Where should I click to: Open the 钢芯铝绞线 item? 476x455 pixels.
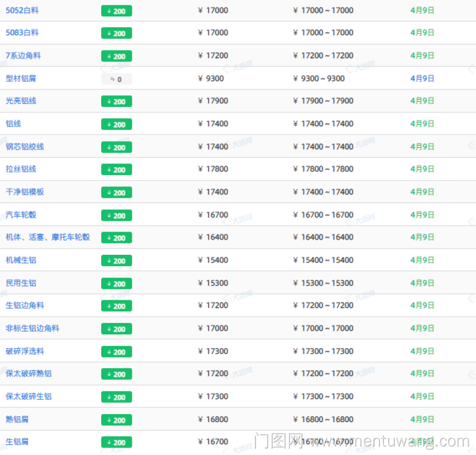[25, 147]
